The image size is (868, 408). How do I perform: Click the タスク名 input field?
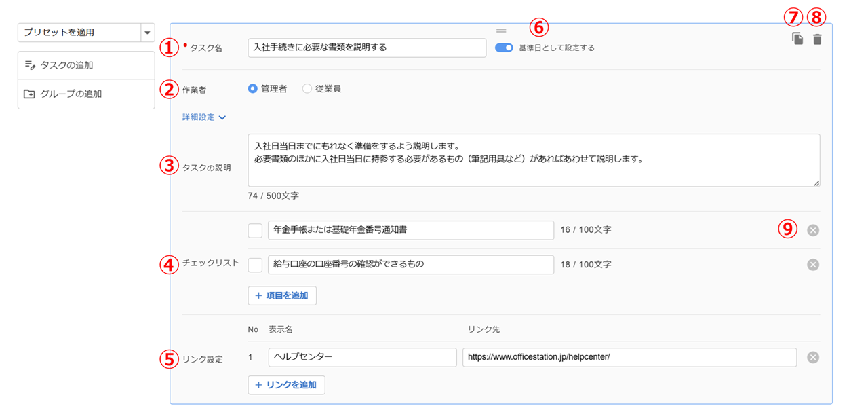tap(367, 48)
